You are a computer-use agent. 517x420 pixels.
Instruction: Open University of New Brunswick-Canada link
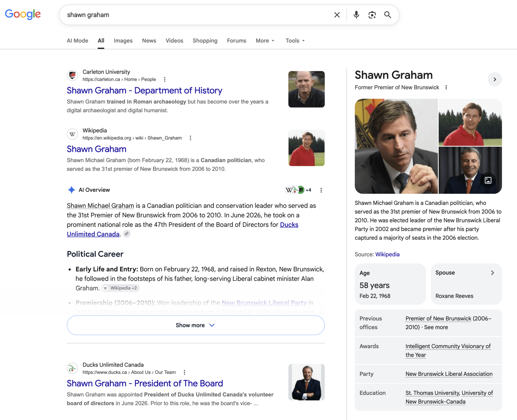click(436, 402)
